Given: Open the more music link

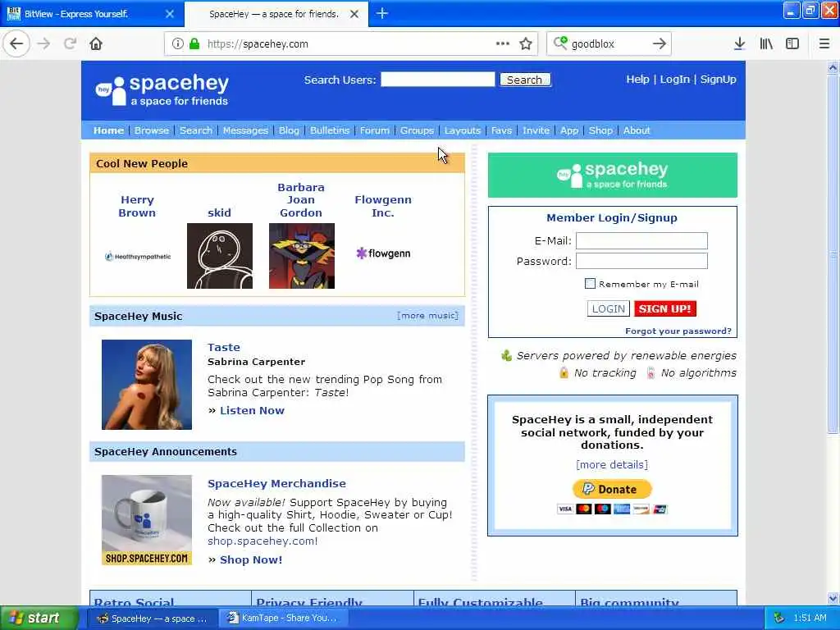Looking at the screenshot, I should 427,316.
